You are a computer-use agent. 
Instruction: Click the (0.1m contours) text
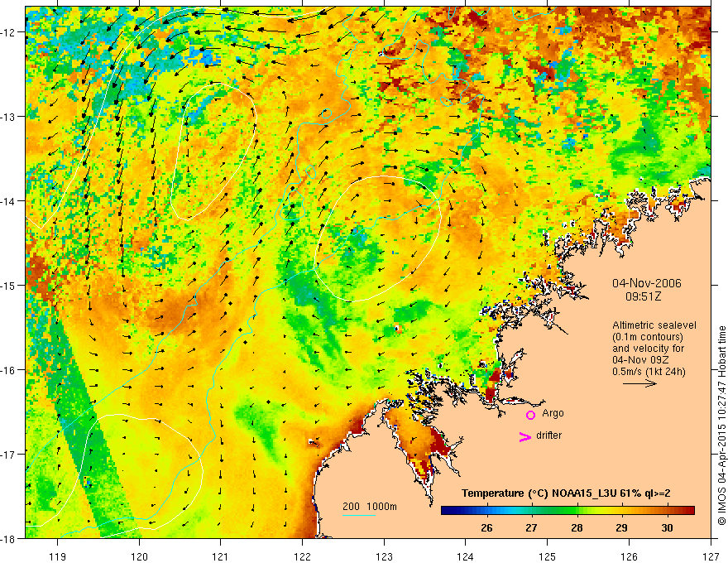coord(648,337)
